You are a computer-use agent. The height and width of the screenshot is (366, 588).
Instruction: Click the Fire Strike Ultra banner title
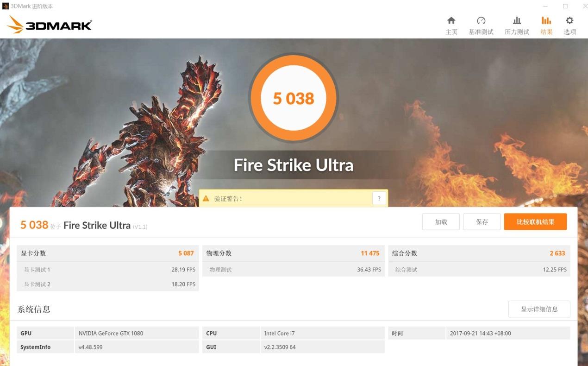coord(294,165)
